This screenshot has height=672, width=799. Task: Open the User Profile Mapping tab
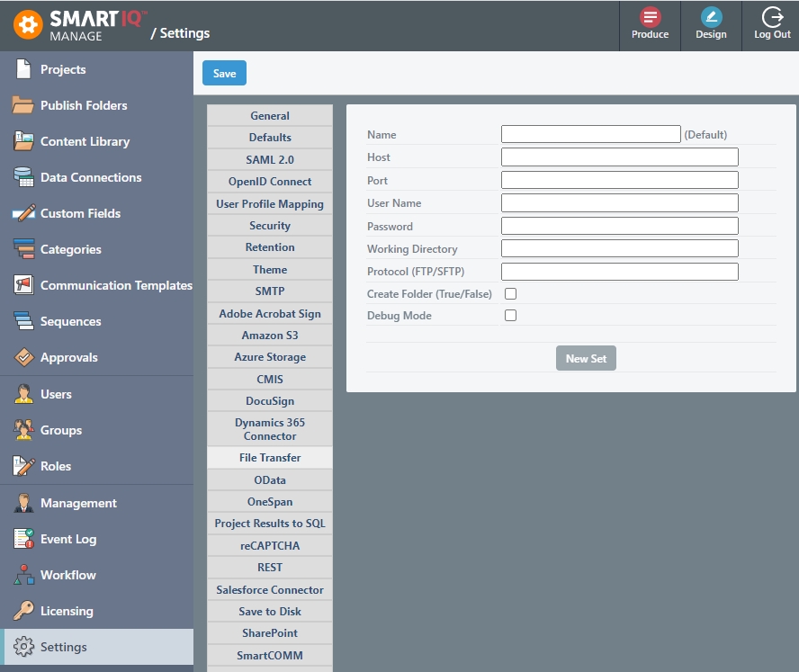(x=270, y=204)
